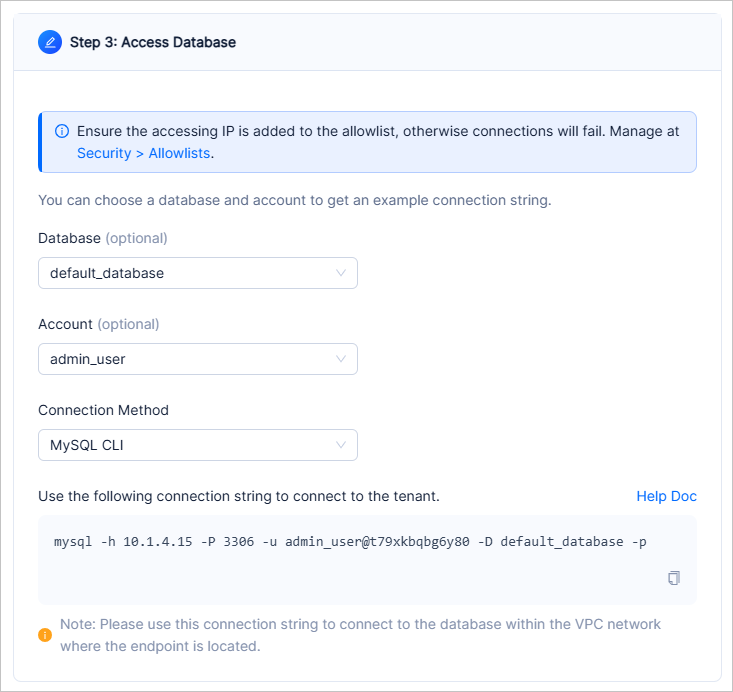Click the VPC network note text

coord(360,634)
